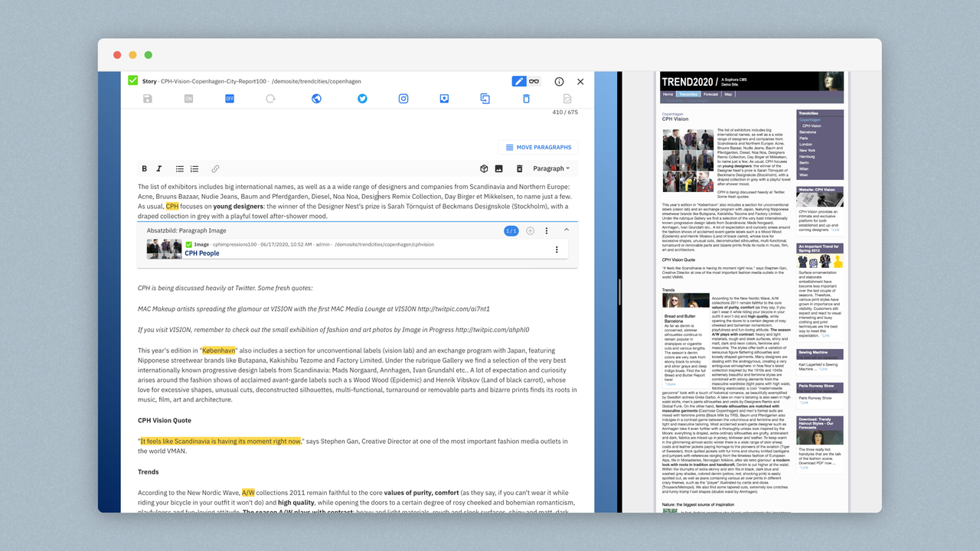
Task: Click the Trends heading in editor
Action: (x=149, y=472)
